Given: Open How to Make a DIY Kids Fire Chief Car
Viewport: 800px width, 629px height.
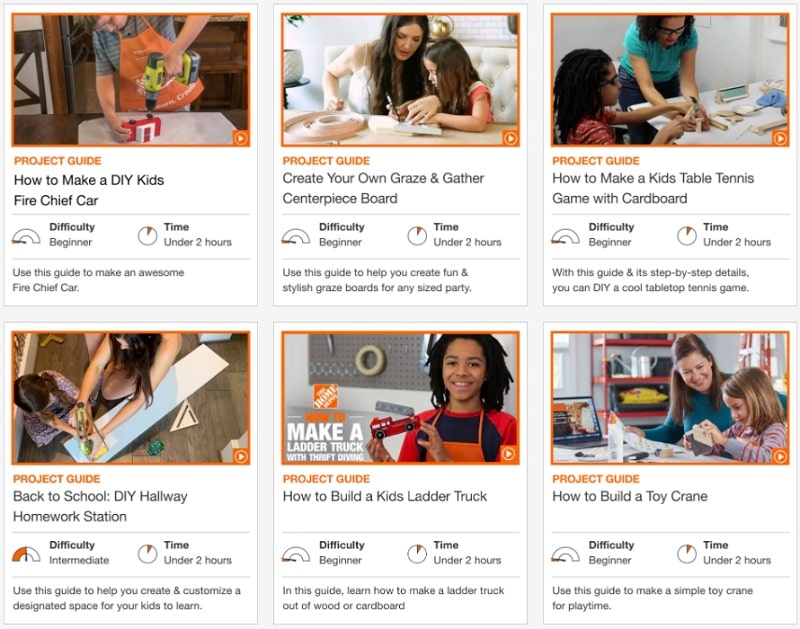Looking at the screenshot, I should (x=89, y=190).
